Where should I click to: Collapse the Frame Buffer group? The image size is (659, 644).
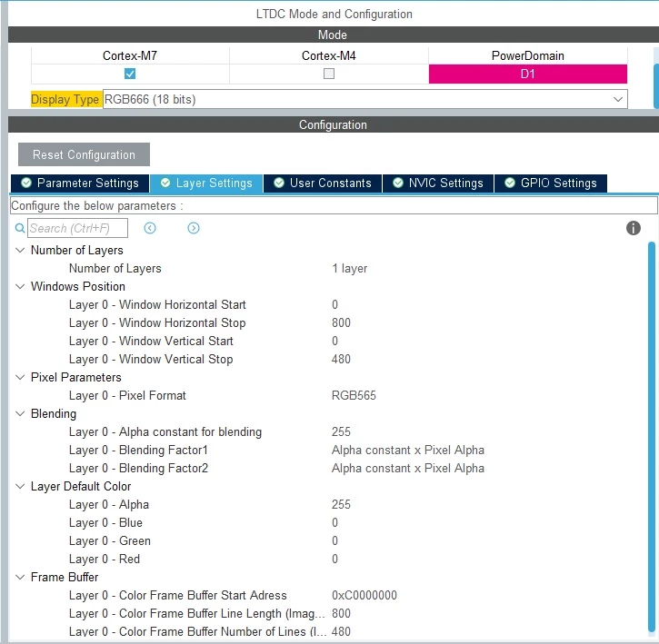point(20,577)
